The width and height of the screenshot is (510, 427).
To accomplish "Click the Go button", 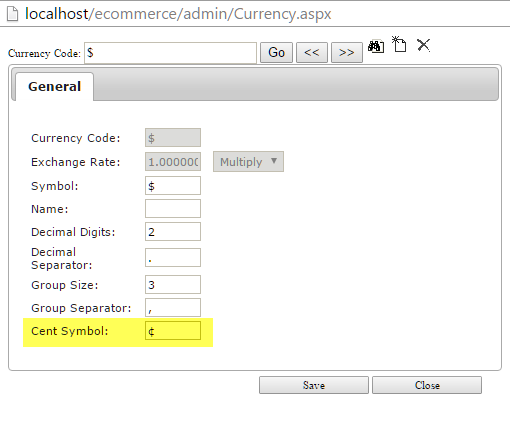I will point(276,52).
